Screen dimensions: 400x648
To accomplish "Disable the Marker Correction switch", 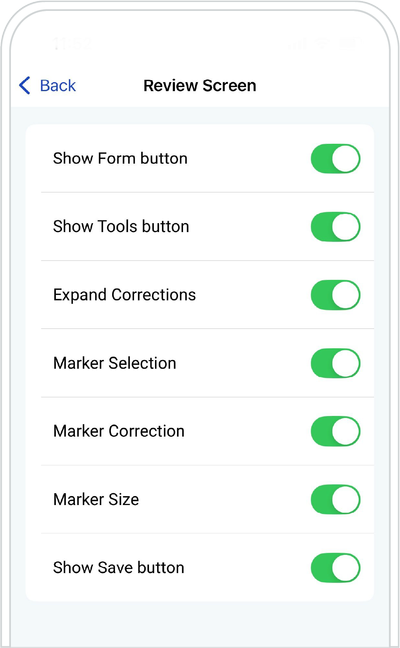I will (x=336, y=431).
